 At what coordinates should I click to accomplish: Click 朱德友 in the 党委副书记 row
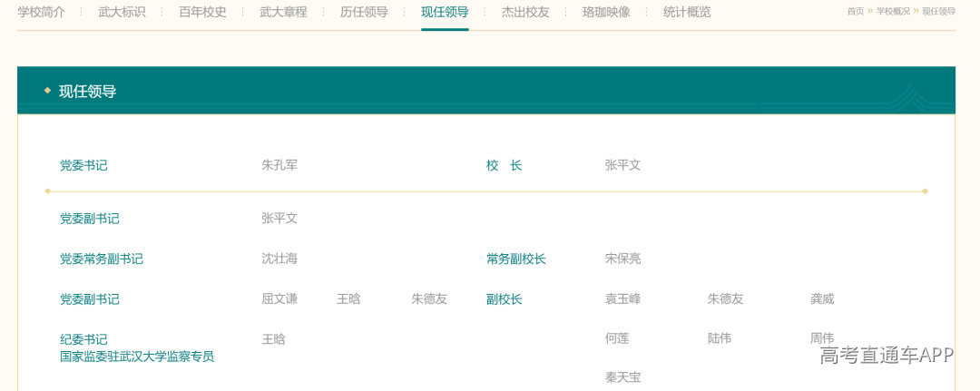[x=429, y=299]
